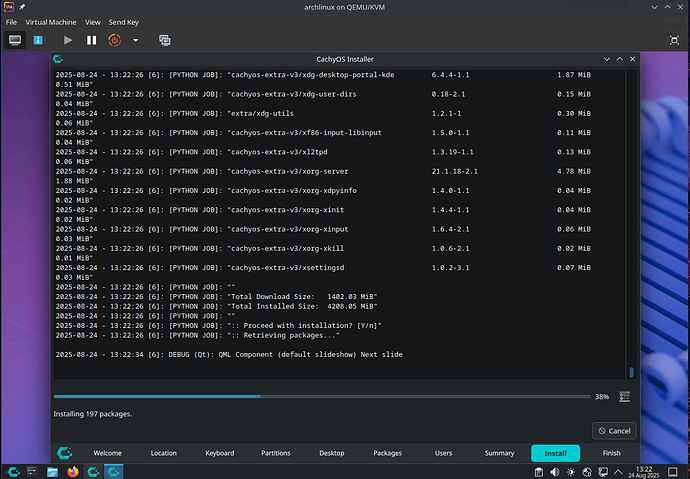The image size is (690, 479).
Task: Click the taskbar clock showing 13:22
Action: (x=644, y=472)
